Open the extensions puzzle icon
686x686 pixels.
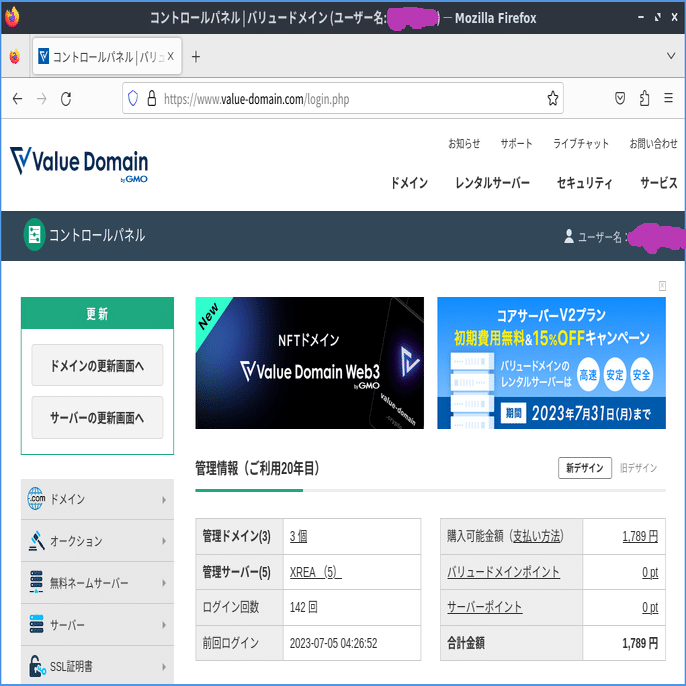click(x=644, y=98)
